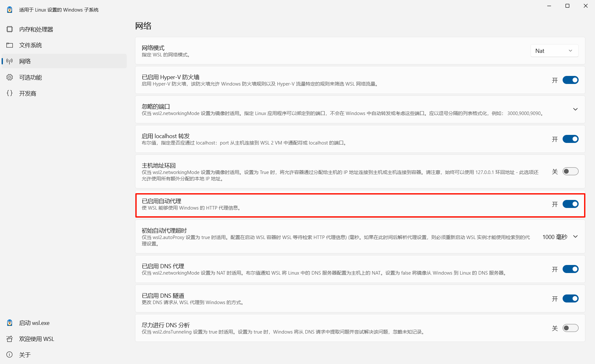Screen dimensions: 595x364
Task: Disable the 已启用 DNS 代理 toggle
Action: pos(571,269)
